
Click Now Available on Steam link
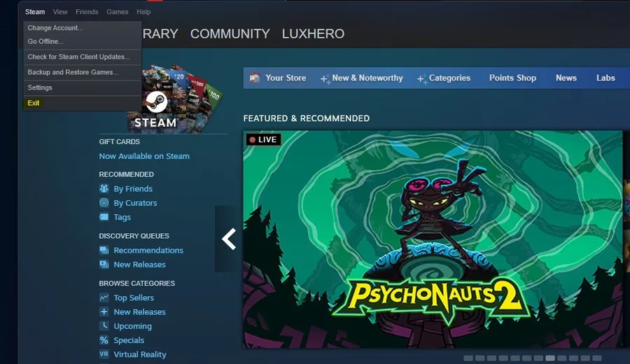(144, 156)
